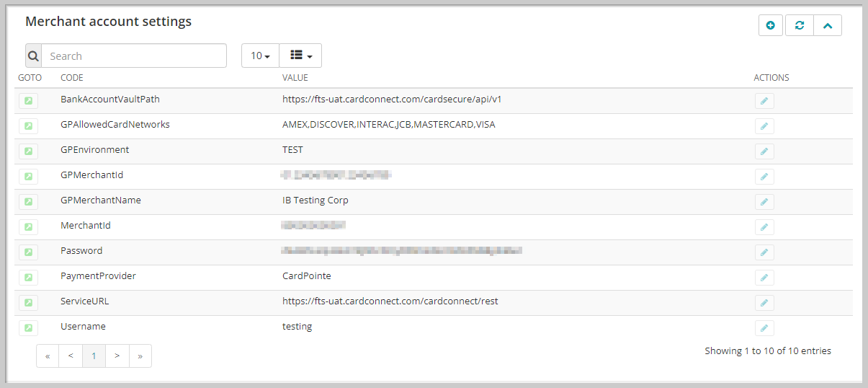Select page 1 in pagination
This screenshot has width=868, height=388.
click(x=94, y=356)
